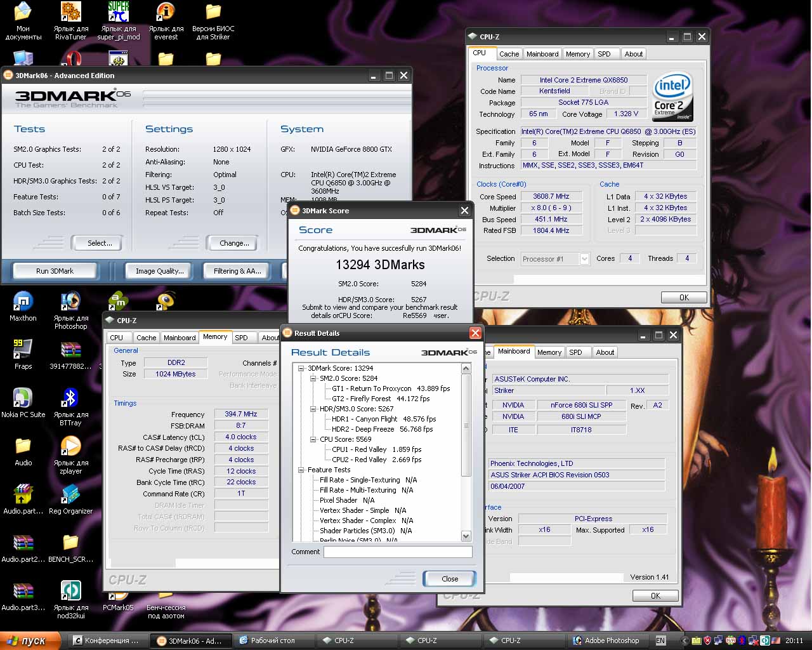Click the Result Details scrollbar down arrow
This screenshot has height=650, width=812.
click(x=466, y=536)
